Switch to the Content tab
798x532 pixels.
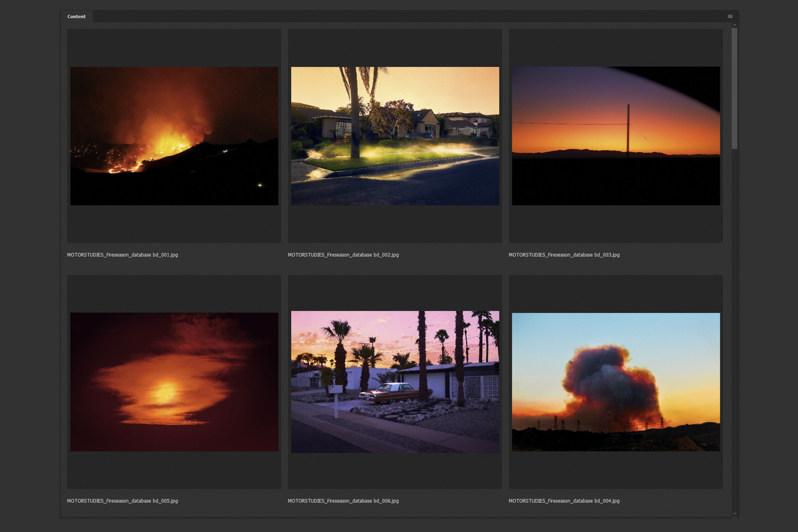[x=77, y=16]
